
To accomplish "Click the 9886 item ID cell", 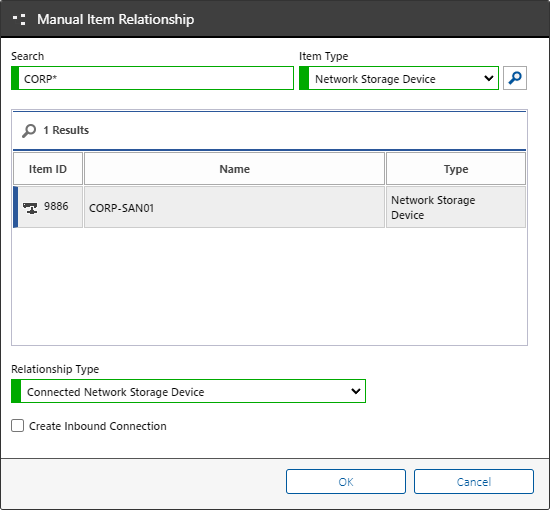I will pos(48,207).
